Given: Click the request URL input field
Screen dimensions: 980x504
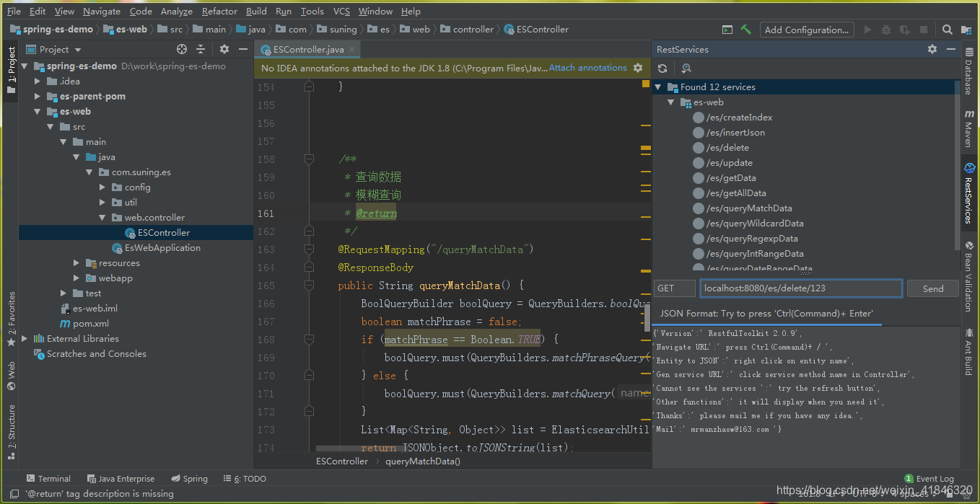Looking at the screenshot, I should [x=800, y=288].
